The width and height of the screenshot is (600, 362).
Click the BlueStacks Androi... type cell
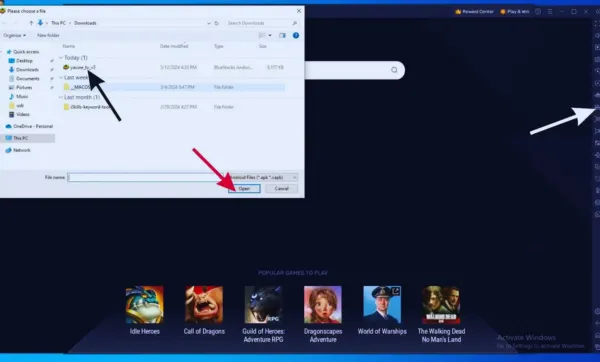(x=233, y=67)
